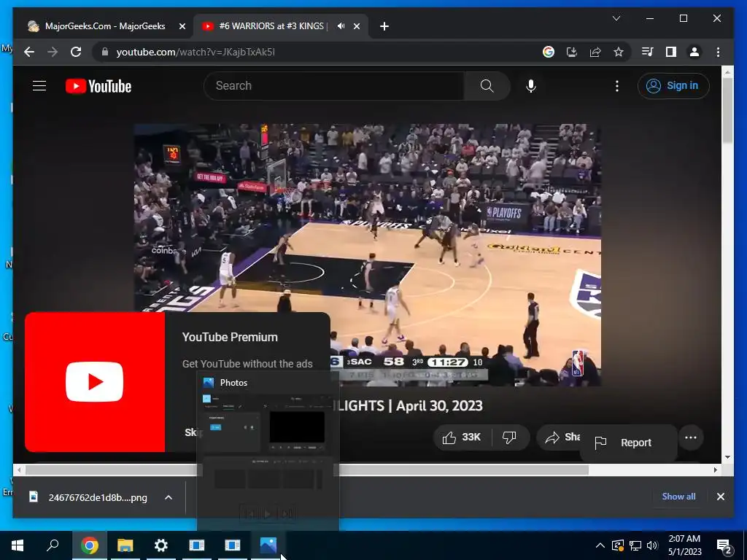Click the horizontal scrollbar right arrow

click(x=716, y=470)
